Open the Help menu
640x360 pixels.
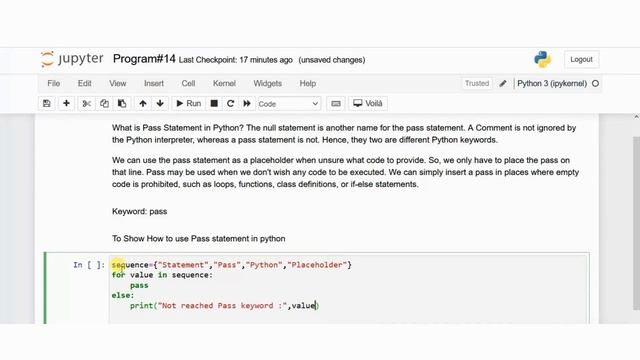coord(308,83)
